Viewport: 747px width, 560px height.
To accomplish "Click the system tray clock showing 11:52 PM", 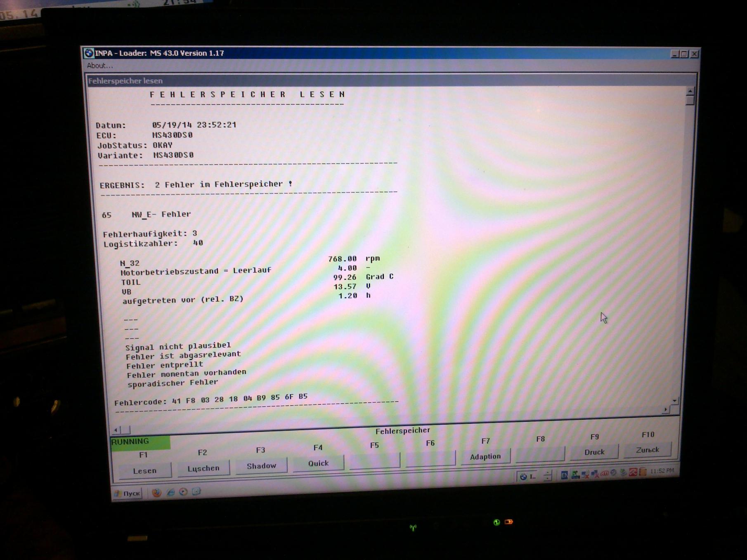I will pyautogui.click(x=662, y=471).
